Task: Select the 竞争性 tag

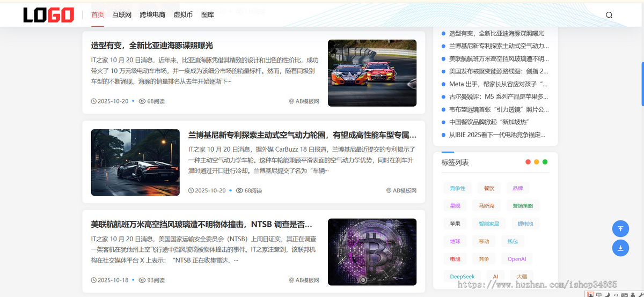Action: pos(457,188)
